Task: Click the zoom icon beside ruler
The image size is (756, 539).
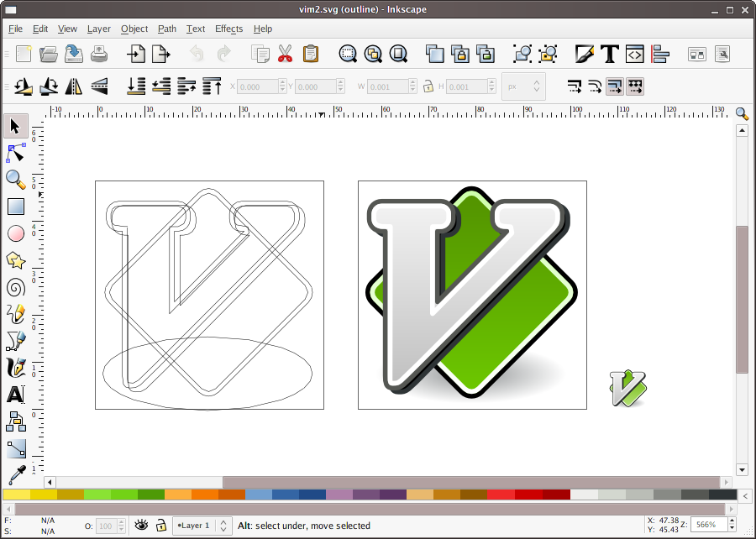Action: coord(742,114)
